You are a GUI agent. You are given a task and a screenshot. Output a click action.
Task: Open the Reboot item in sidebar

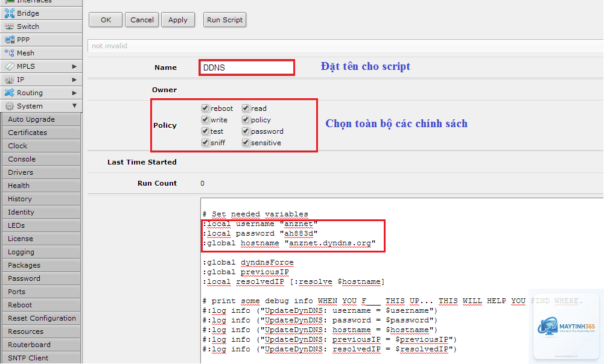click(x=41, y=305)
